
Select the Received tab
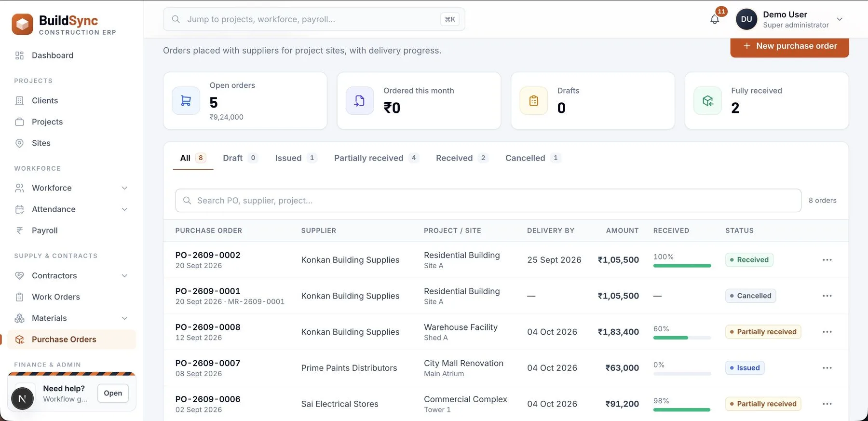pyautogui.click(x=462, y=158)
